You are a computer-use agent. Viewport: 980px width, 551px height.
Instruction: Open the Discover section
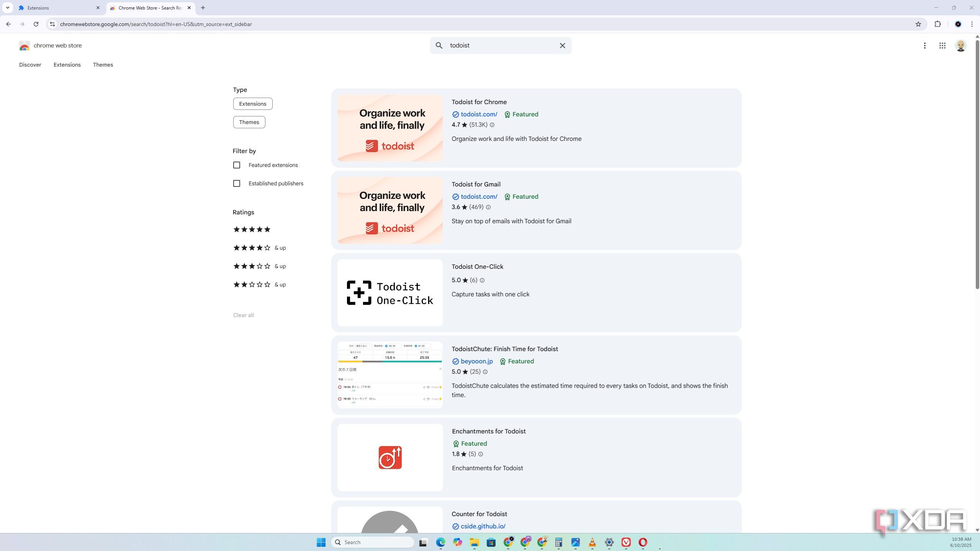pyautogui.click(x=30, y=65)
